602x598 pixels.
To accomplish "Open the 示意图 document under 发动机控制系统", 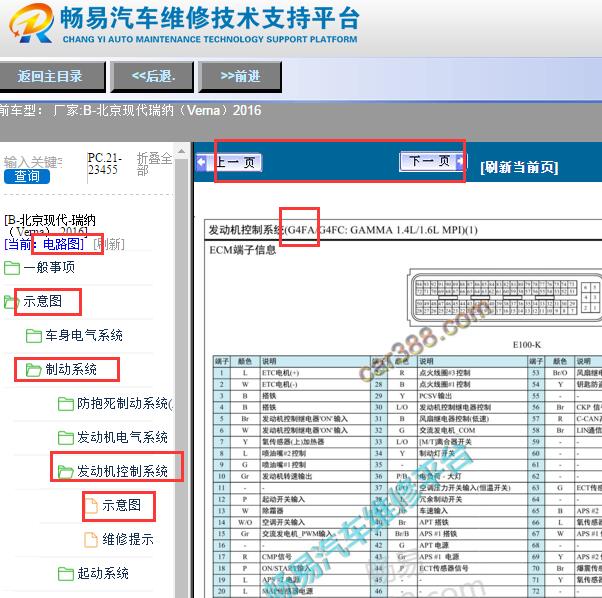I will 121,505.
